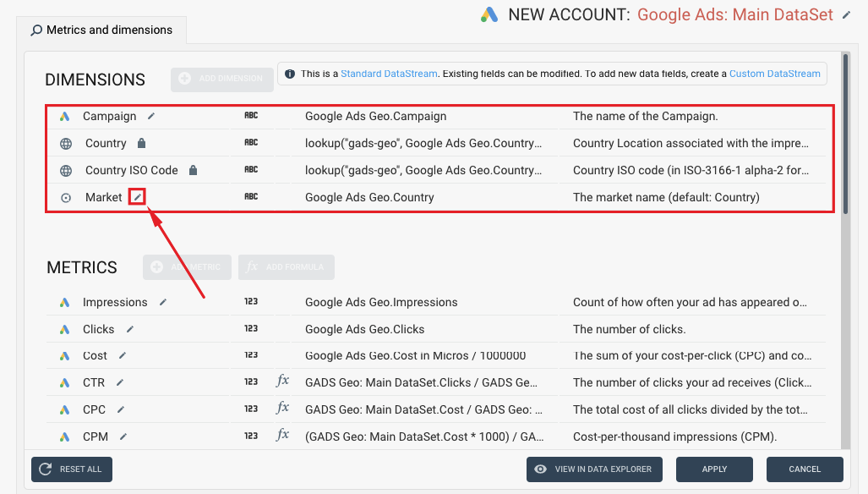Select the Impressions metric name
The image size is (868, 494).
click(115, 302)
